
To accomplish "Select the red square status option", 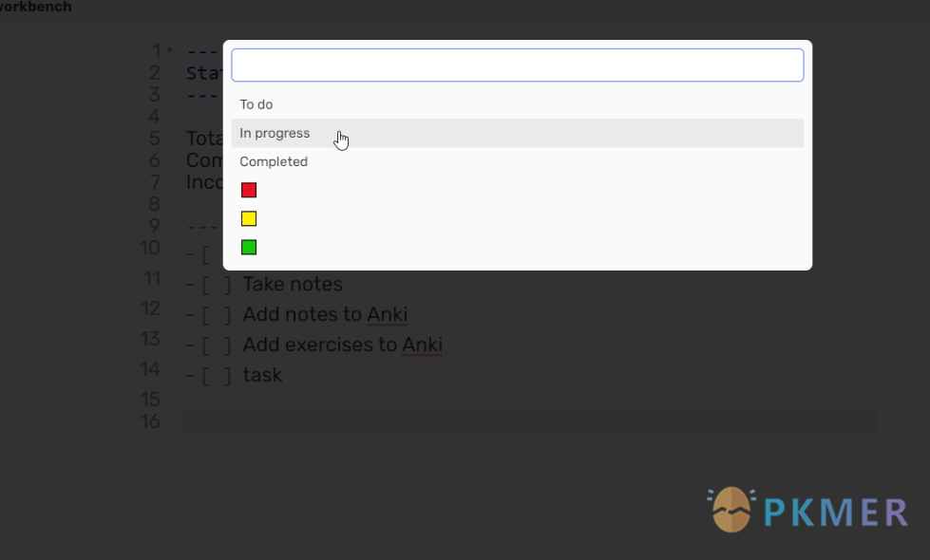I will pyautogui.click(x=249, y=190).
